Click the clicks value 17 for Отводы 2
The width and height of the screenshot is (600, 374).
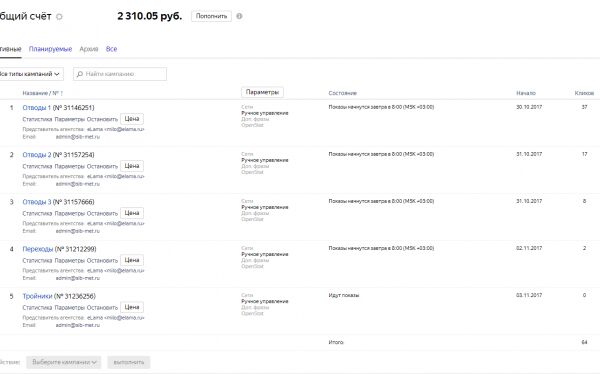(584, 154)
